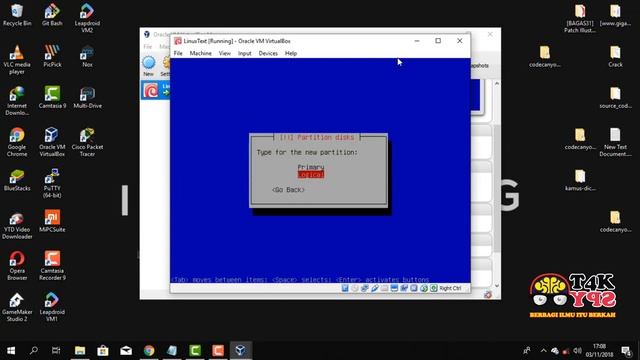Select GameMaker Studio 2 desktop icon
This screenshot has width=640, height=360.
pyautogui.click(x=17, y=307)
